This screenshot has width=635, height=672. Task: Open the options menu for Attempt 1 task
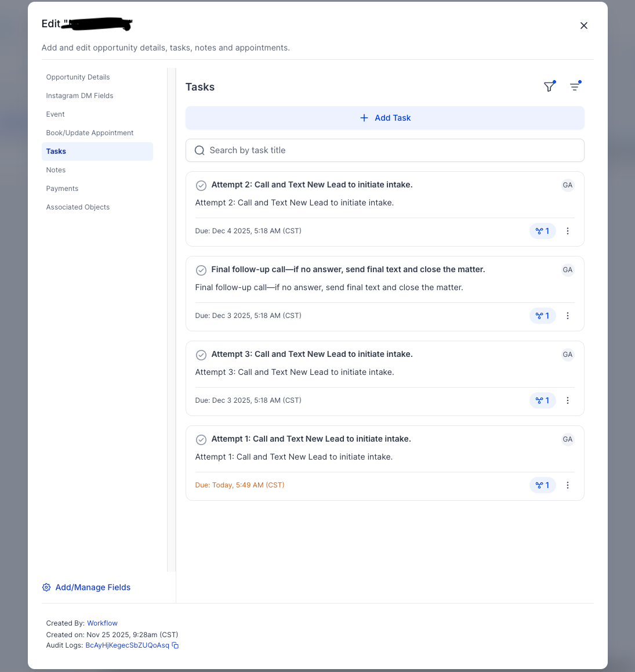pyautogui.click(x=568, y=485)
